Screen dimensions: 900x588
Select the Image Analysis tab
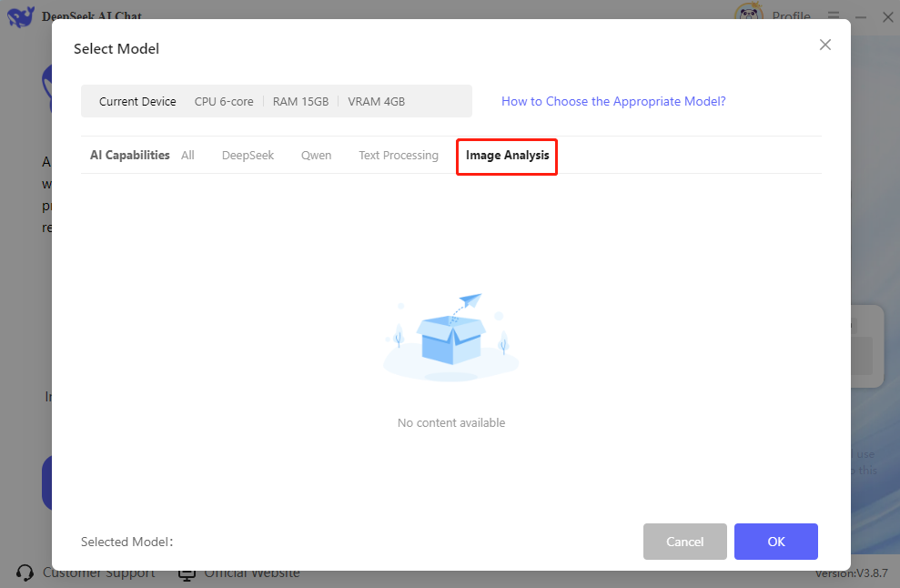click(508, 155)
